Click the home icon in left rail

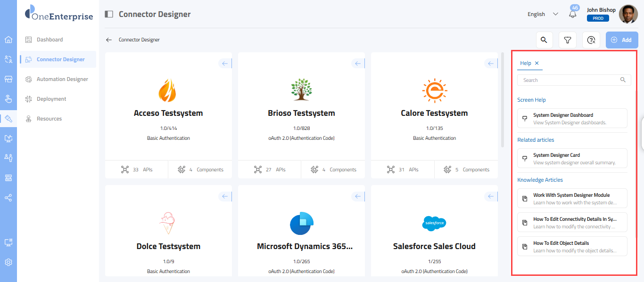coord(8,40)
